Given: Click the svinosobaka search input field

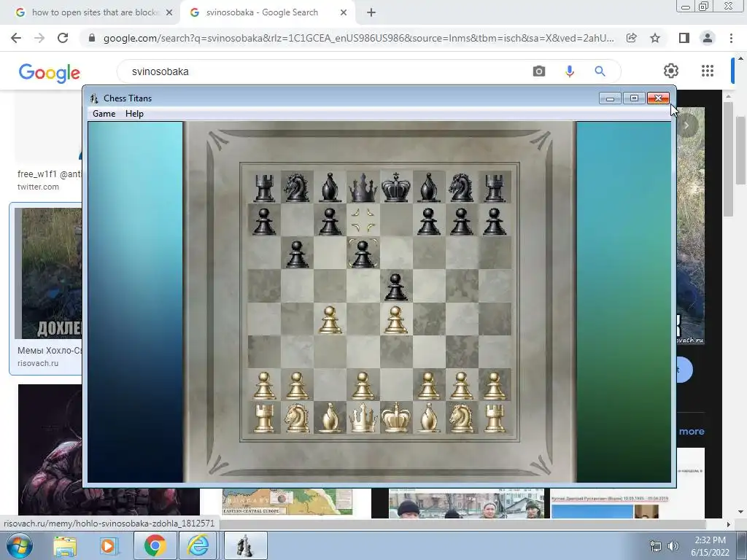Looking at the screenshot, I should (x=324, y=71).
